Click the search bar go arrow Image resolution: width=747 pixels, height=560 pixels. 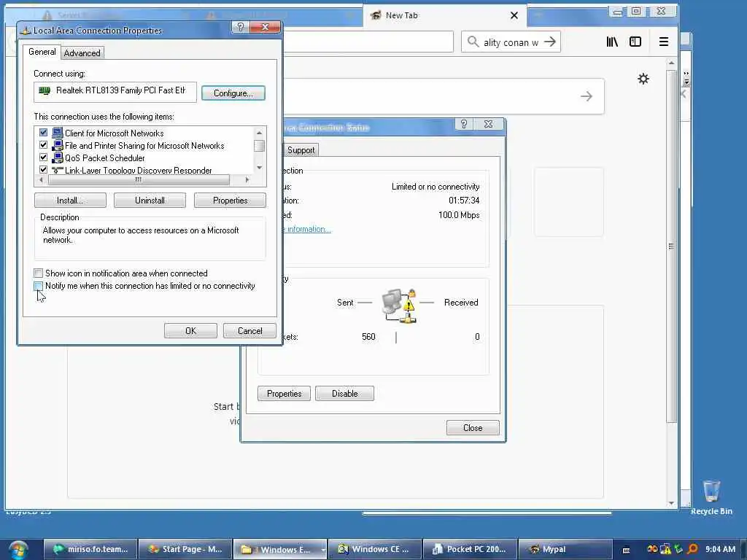coord(550,42)
